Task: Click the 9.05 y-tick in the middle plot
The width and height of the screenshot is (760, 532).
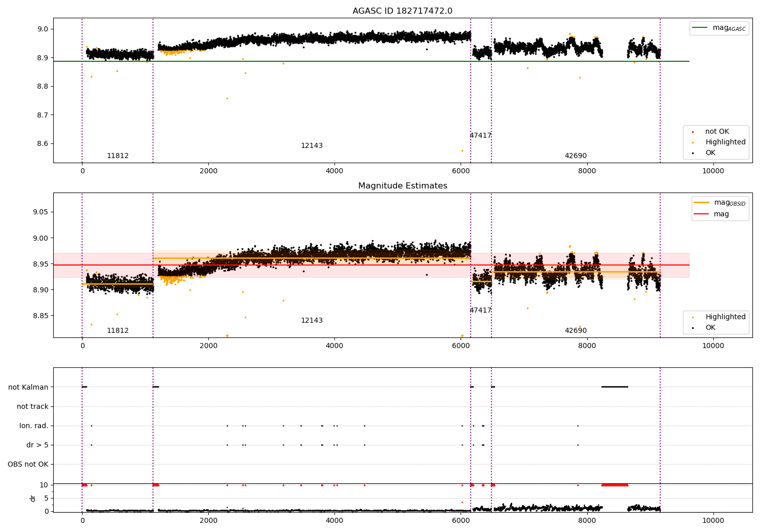Action: 41,212
